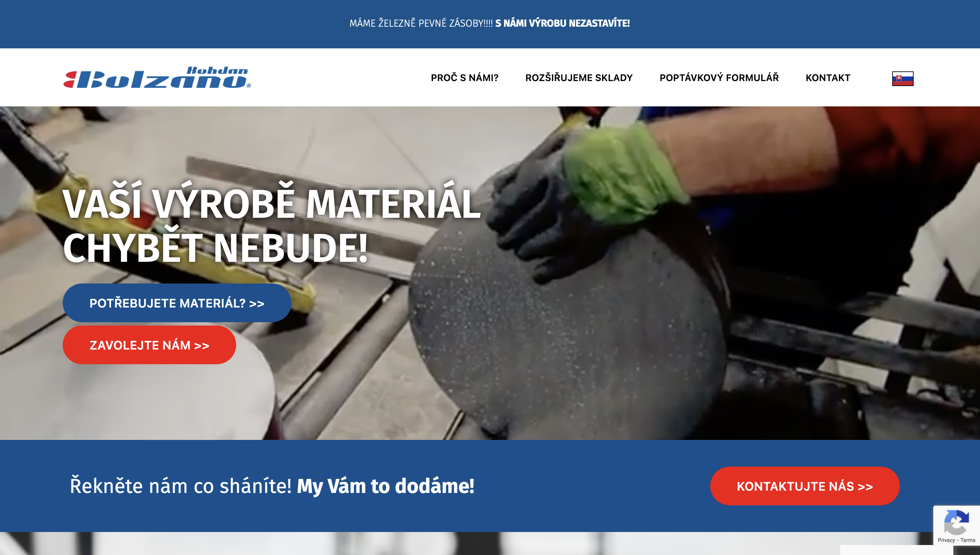Viewport: 980px width, 555px height.
Task: Click KONTAKTUJTE NÁS >> button
Action: pos(805,486)
